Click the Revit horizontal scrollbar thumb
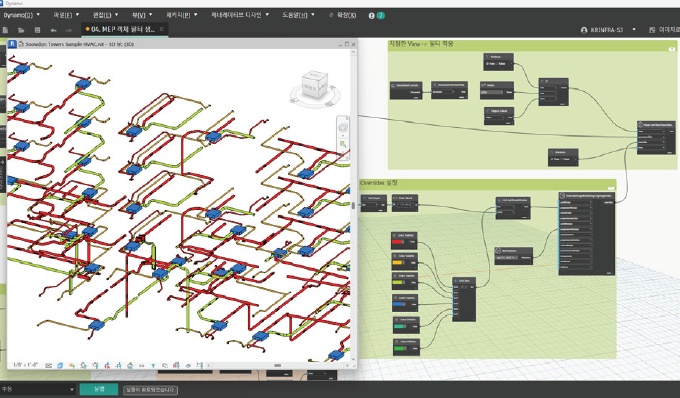 click(278, 365)
